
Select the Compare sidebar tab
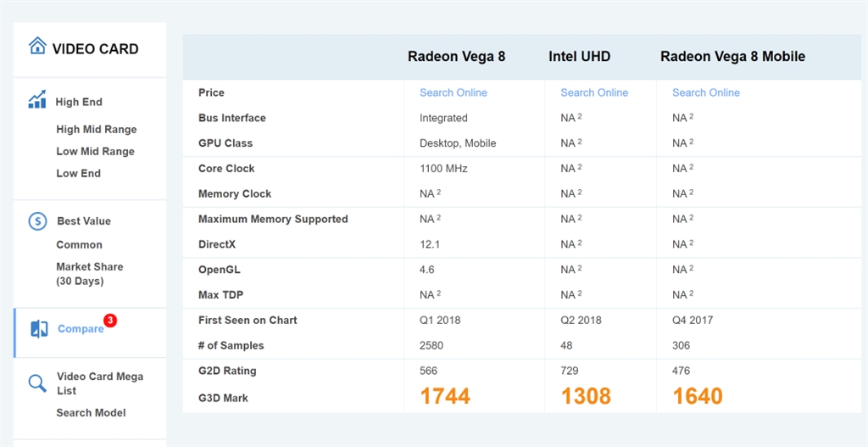(81, 329)
